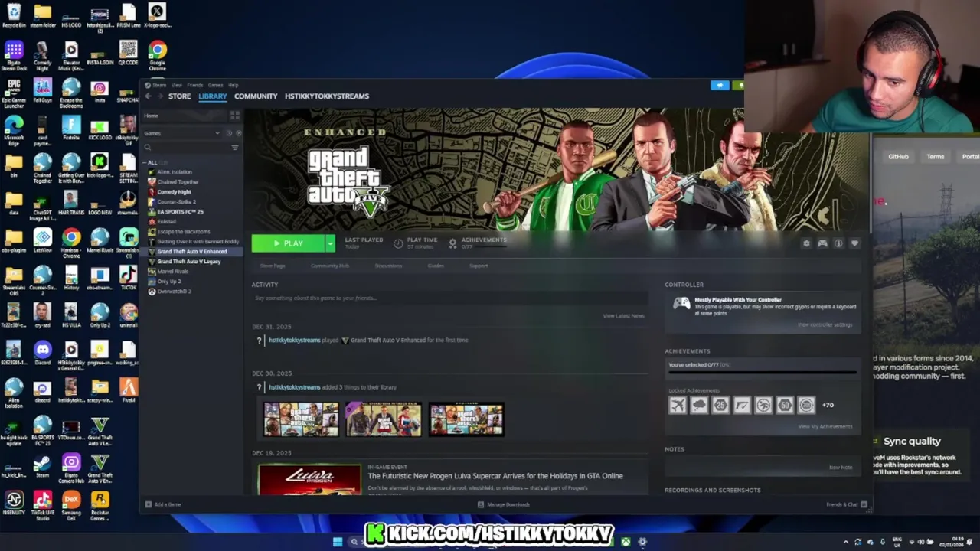Open the dropdown arrow beside the PLAY button
Image resolution: width=980 pixels, height=551 pixels.
coord(330,243)
